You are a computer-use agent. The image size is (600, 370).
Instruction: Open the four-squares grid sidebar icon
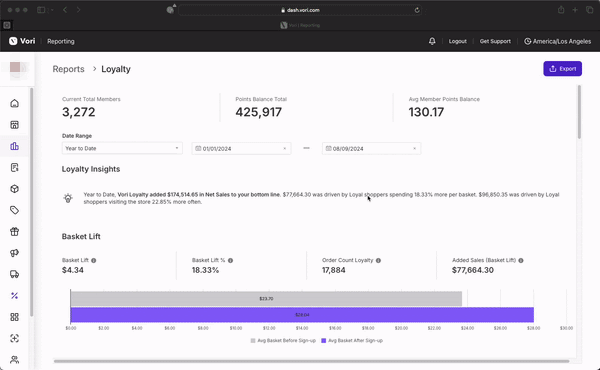[15, 317]
